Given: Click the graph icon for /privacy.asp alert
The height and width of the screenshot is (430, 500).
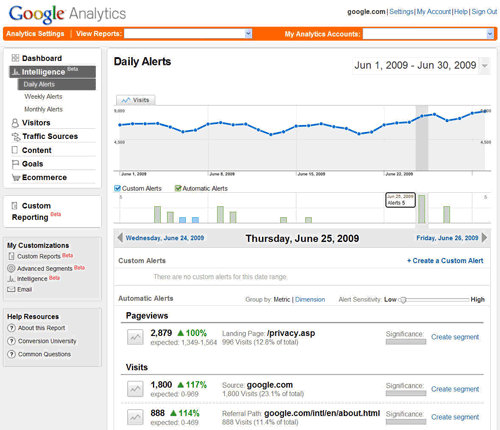Looking at the screenshot, I should pyautogui.click(x=135, y=337).
